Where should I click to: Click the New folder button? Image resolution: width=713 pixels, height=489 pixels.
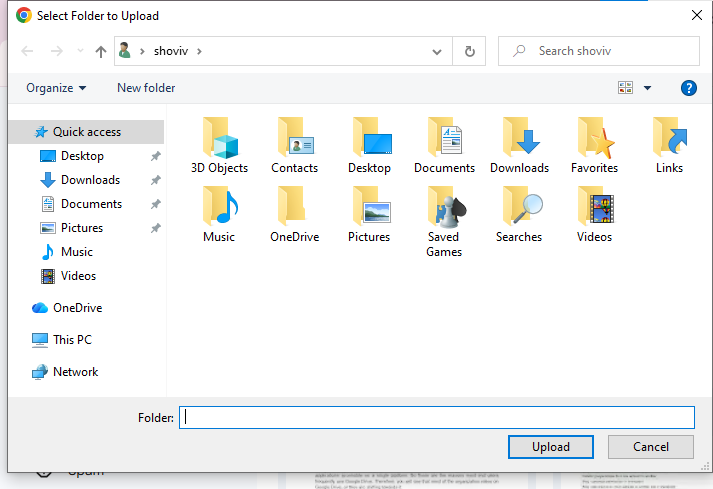[x=146, y=88]
